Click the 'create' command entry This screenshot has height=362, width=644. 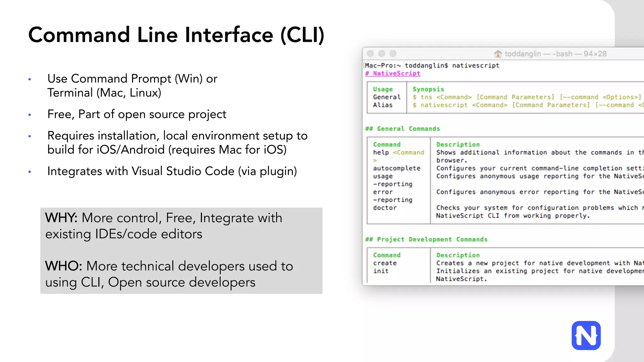coord(385,263)
